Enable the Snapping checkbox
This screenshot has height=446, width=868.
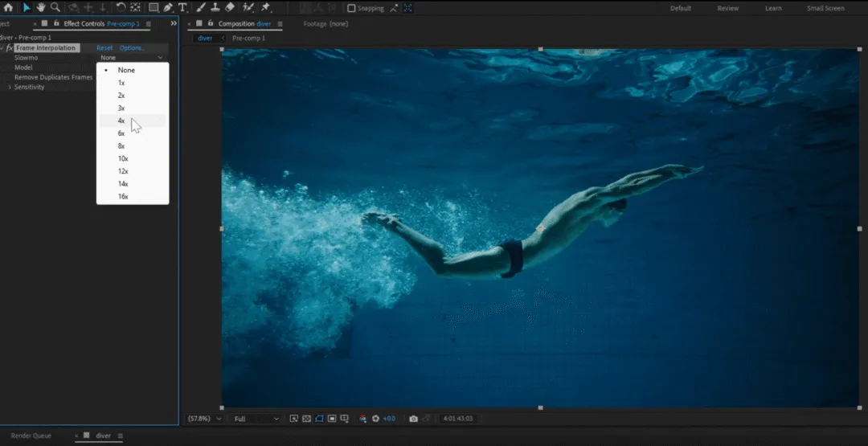[351, 8]
